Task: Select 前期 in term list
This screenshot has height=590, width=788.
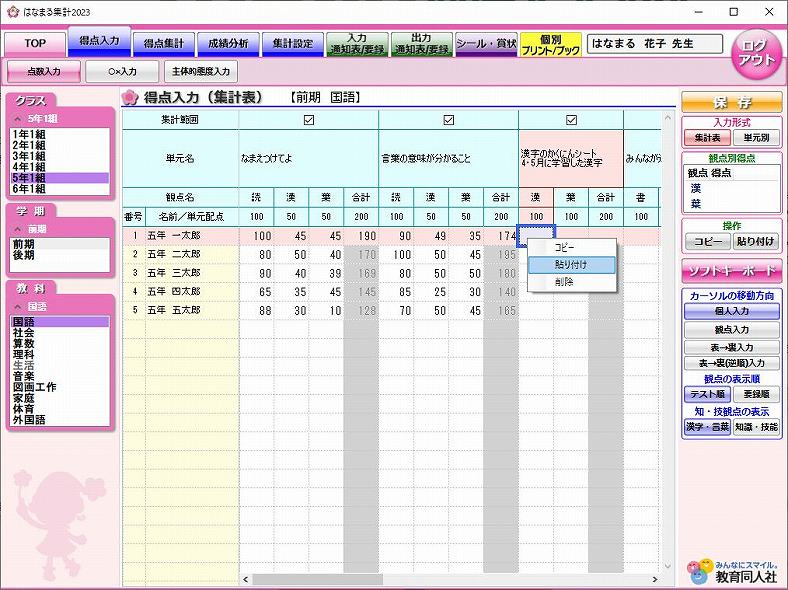Action: coord(59,244)
